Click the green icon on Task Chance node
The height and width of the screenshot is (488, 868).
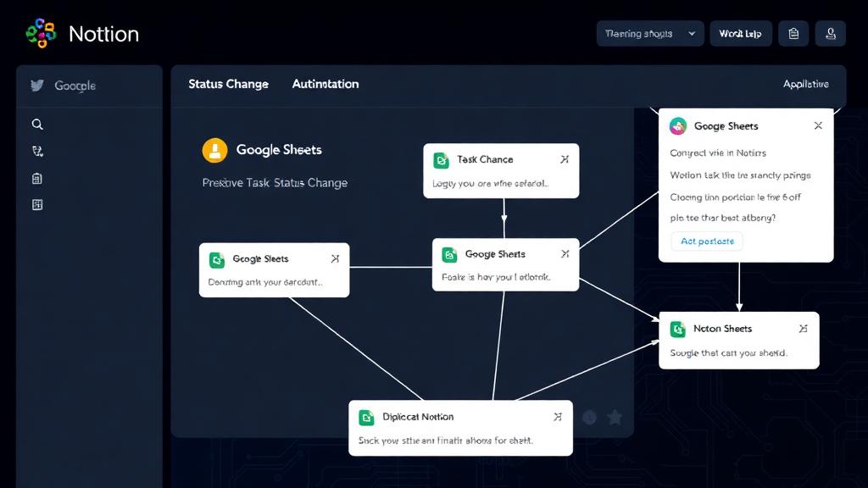tap(441, 160)
